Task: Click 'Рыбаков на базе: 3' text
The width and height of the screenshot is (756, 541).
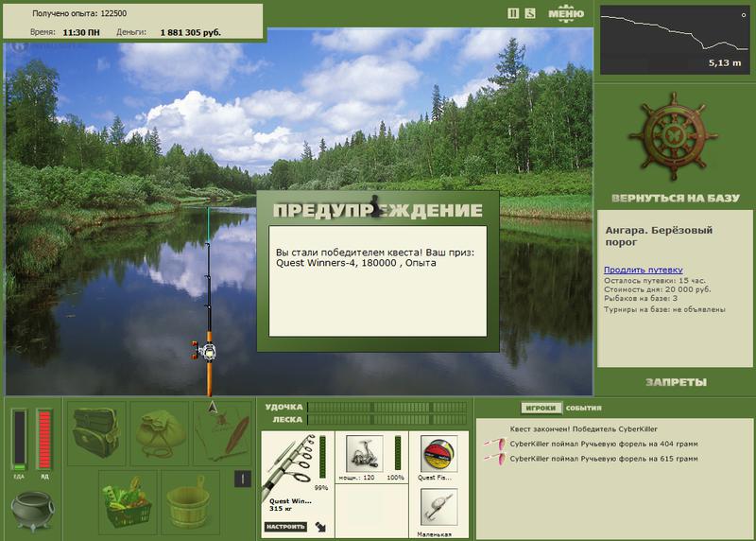Action: (x=641, y=298)
